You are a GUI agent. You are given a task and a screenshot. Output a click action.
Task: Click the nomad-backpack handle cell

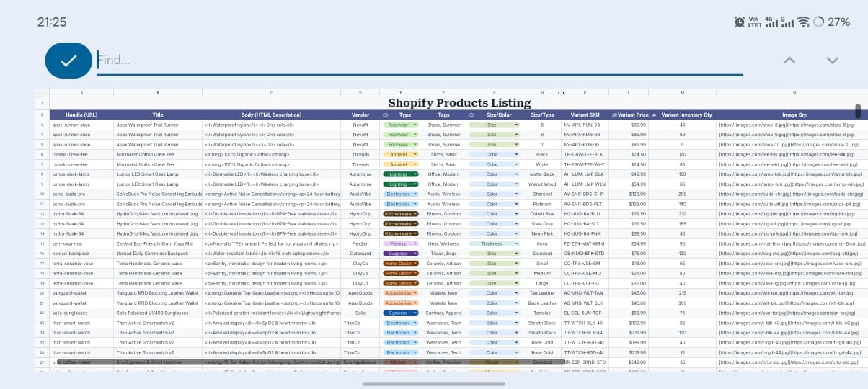pyautogui.click(x=81, y=254)
